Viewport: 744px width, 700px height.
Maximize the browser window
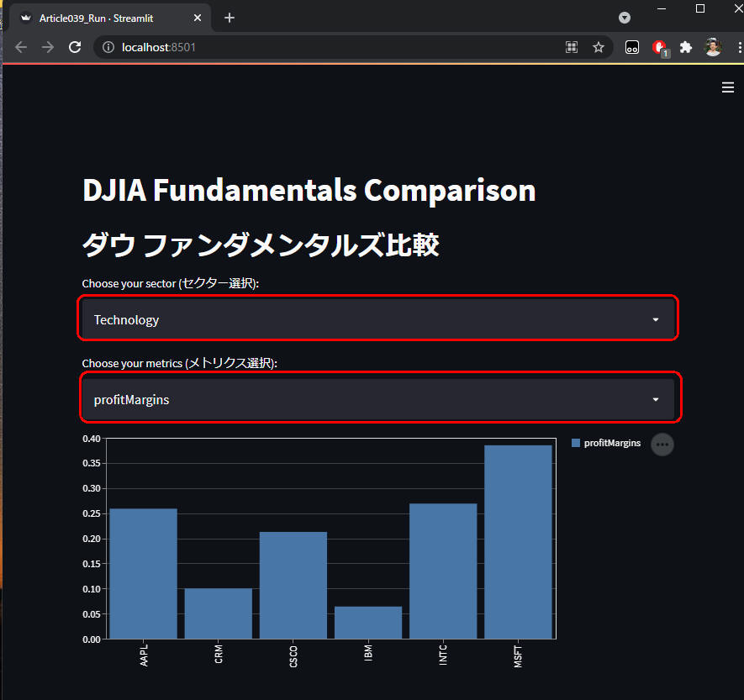[x=700, y=8]
